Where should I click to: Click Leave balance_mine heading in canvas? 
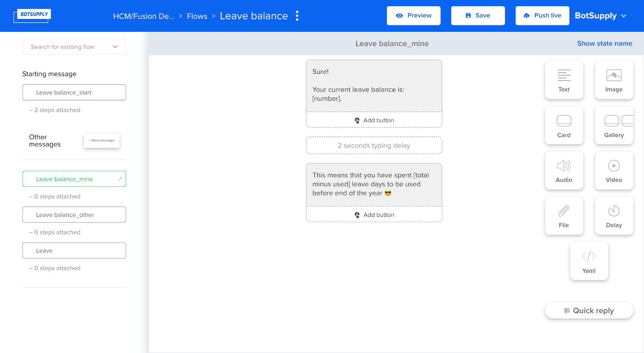pos(392,44)
